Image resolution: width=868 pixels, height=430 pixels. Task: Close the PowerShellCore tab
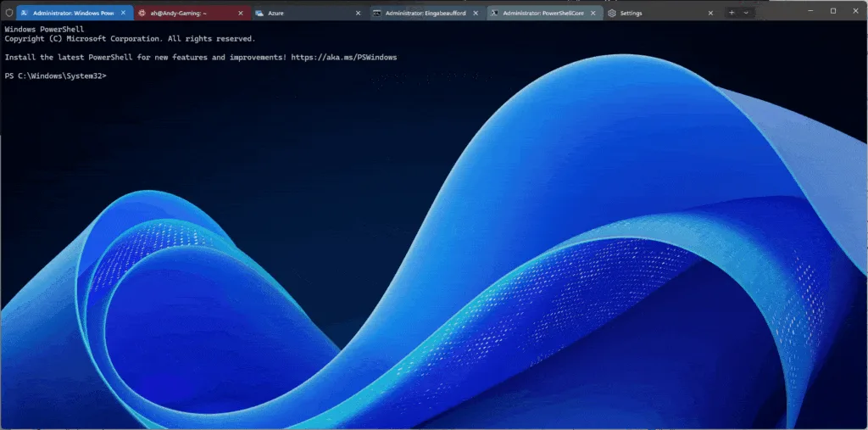coord(593,13)
